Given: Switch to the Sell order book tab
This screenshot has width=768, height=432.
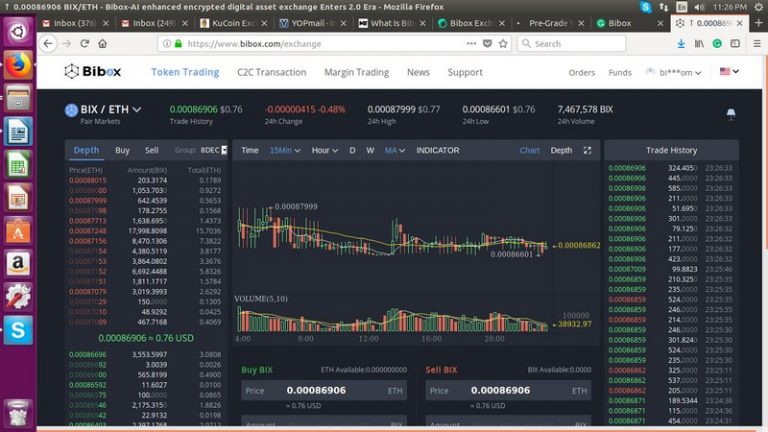Looking at the screenshot, I should (x=151, y=150).
